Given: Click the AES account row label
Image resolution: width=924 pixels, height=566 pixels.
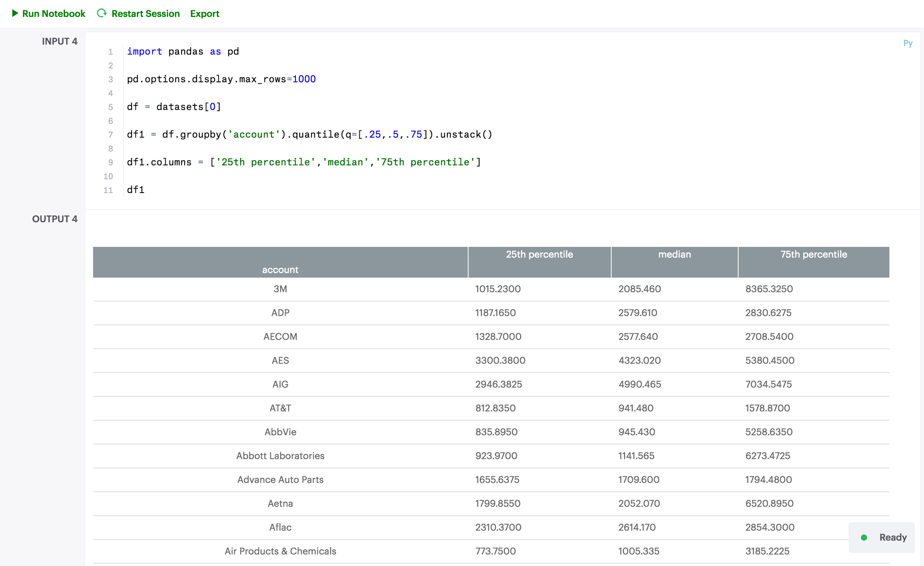Looking at the screenshot, I should coord(280,360).
